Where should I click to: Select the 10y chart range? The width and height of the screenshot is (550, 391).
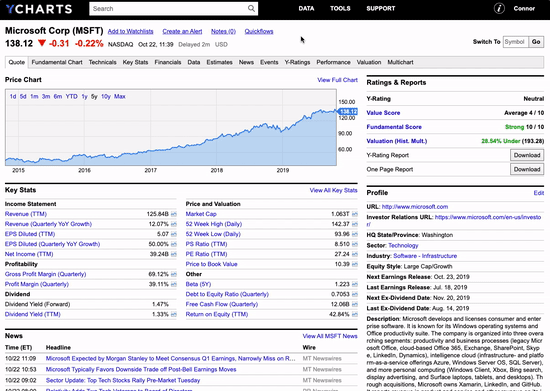point(106,96)
